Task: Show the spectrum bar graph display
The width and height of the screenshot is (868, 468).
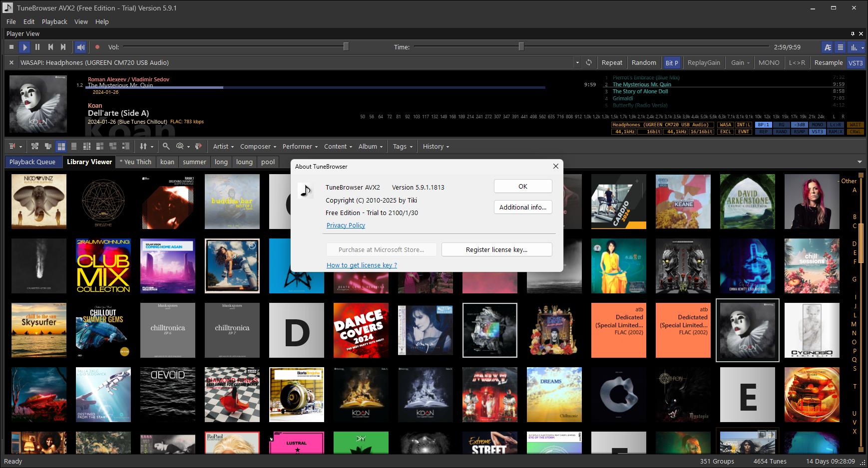Action: point(855,47)
